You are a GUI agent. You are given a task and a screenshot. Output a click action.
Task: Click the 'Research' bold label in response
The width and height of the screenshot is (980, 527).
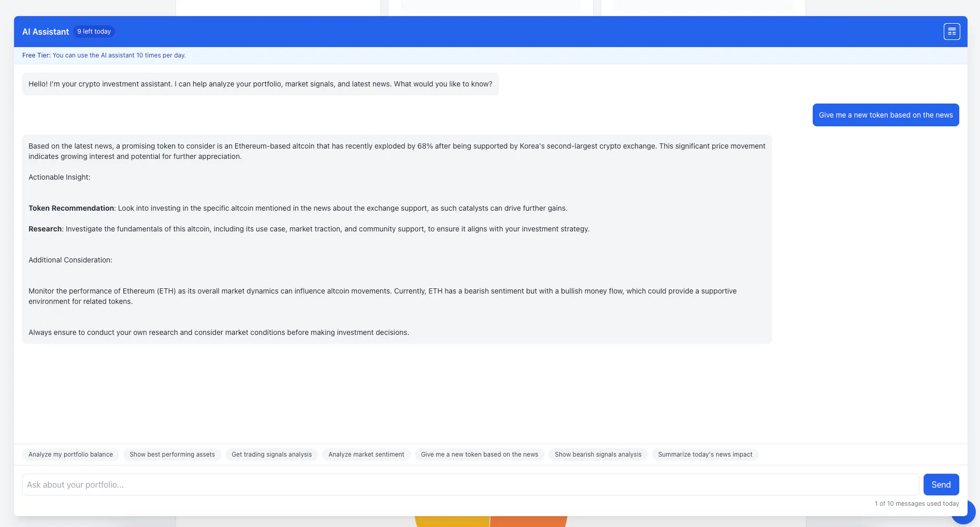[x=45, y=229]
